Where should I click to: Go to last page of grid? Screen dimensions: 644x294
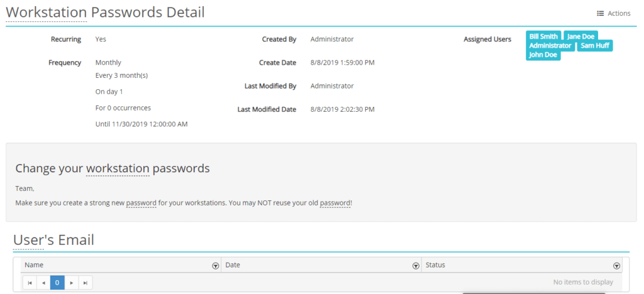click(x=86, y=283)
